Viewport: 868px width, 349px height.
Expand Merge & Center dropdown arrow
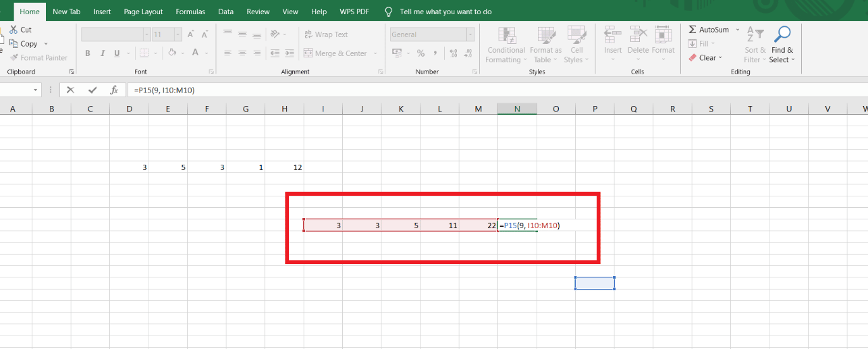coord(374,53)
